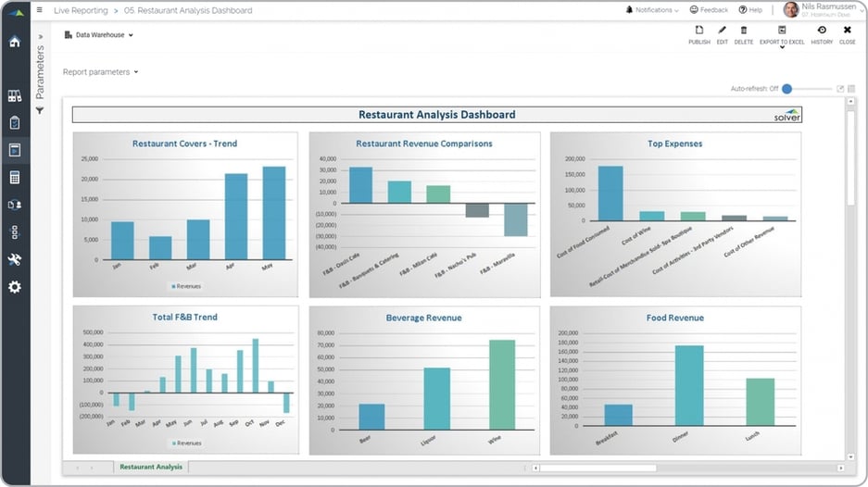The height and width of the screenshot is (487, 868).
Task: Expand the Report parameters section
Action: [101, 71]
